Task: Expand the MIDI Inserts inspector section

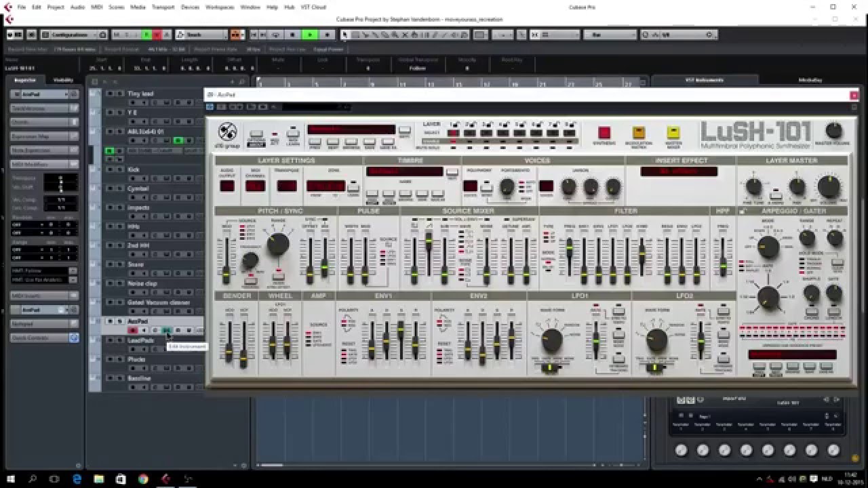Action: 44,296
